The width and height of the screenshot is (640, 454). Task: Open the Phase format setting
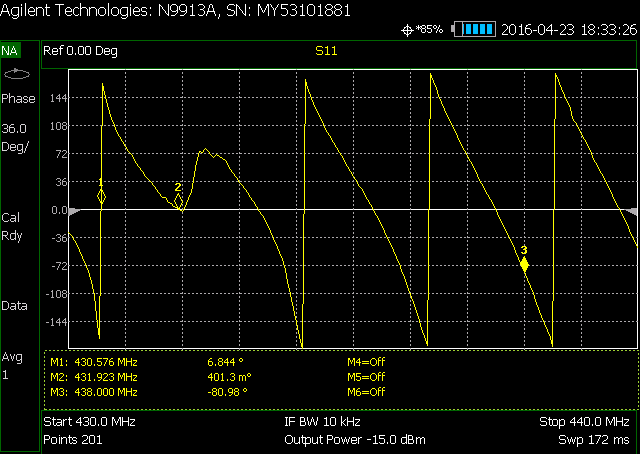[x=18, y=99]
